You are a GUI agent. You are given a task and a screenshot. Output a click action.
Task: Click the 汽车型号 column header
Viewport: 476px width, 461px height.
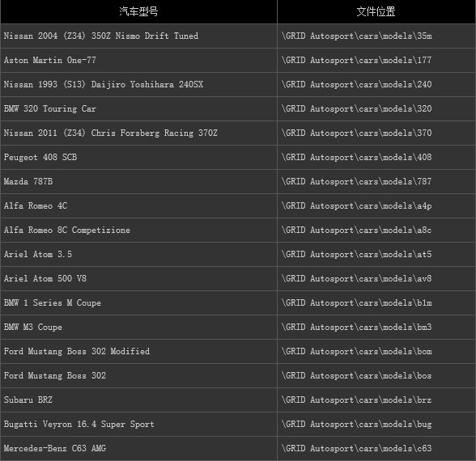coord(138,11)
